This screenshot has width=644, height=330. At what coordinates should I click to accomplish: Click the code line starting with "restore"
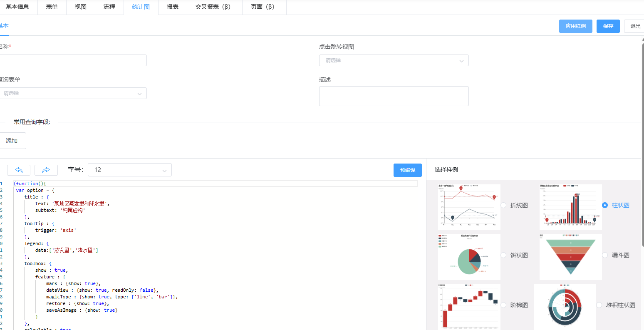tap(78, 303)
